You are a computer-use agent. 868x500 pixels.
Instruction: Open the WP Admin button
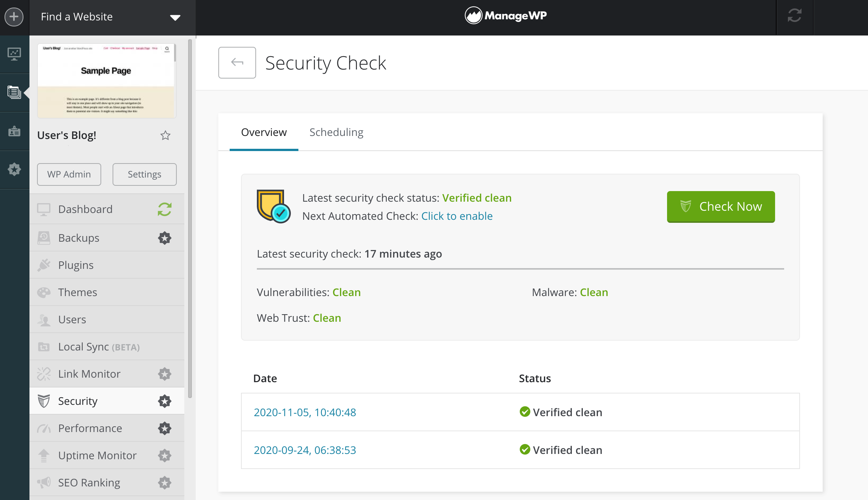point(69,174)
